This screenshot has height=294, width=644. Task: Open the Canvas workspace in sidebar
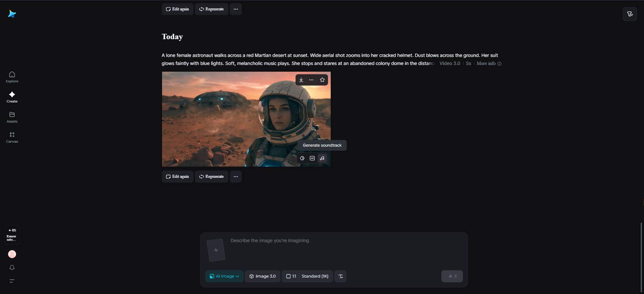[12, 137]
